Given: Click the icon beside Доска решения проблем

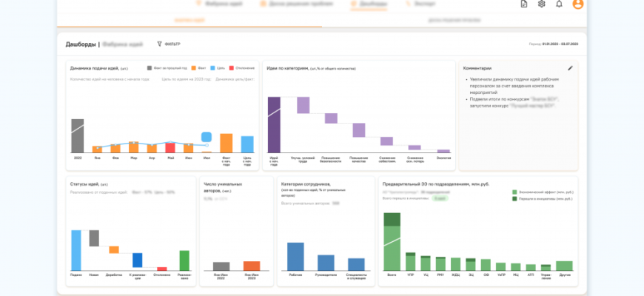Looking at the screenshot, I should pyautogui.click(x=263, y=4).
